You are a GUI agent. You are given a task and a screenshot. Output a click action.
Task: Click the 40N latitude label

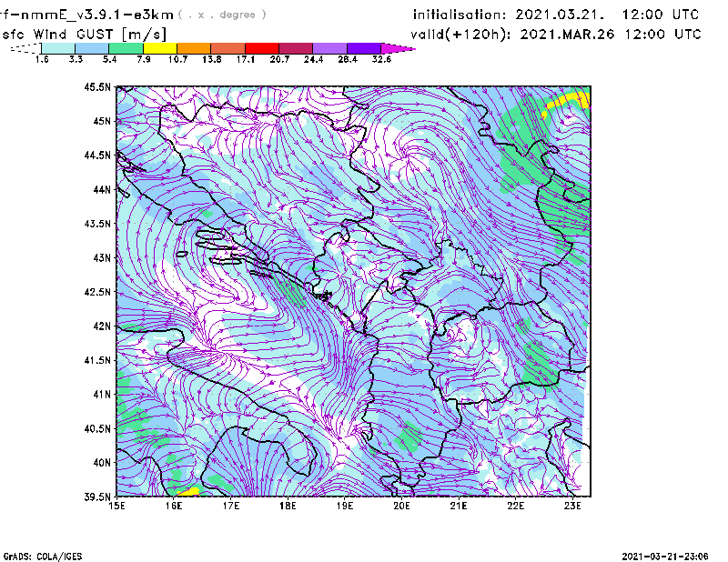click(x=102, y=463)
